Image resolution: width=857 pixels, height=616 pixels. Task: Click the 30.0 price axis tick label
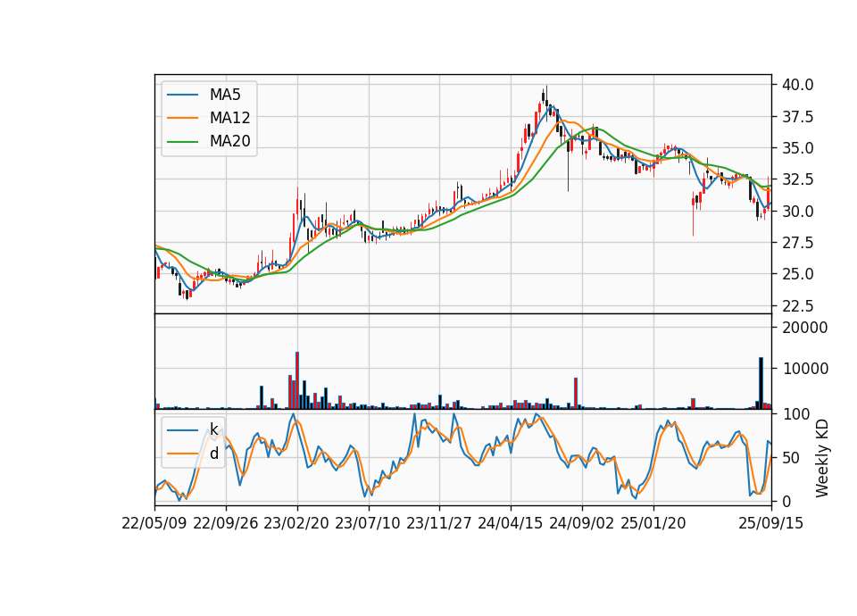pos(797,211)
